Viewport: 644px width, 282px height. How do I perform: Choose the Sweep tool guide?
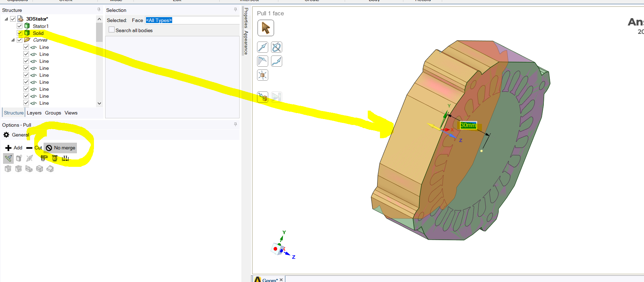point(277,61)
